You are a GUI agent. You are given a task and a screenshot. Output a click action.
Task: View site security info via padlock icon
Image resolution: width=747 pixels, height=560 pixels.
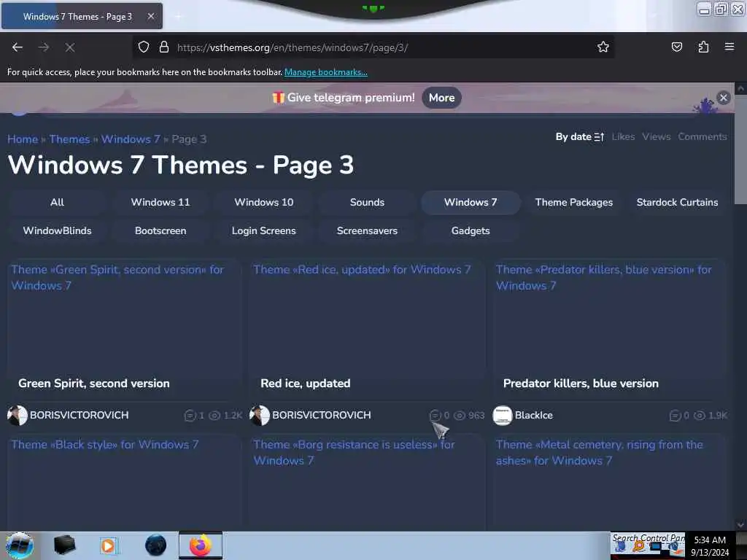pyautogui.click(x=164, y=47)
